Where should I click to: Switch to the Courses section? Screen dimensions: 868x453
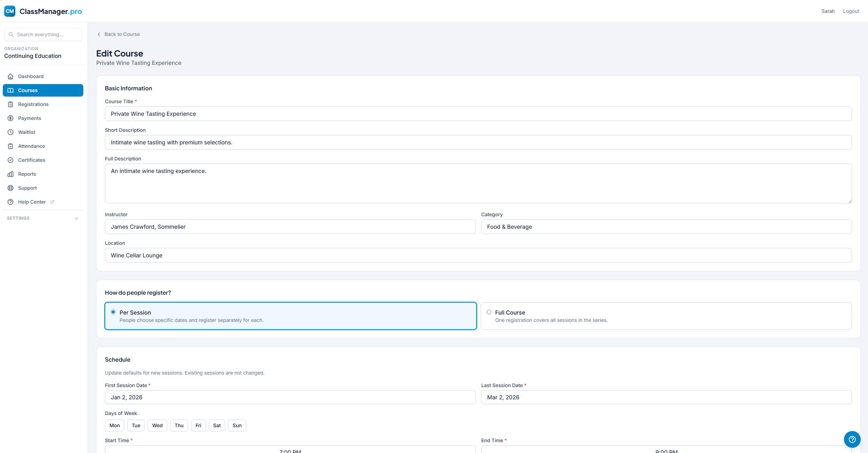[28, 90]
